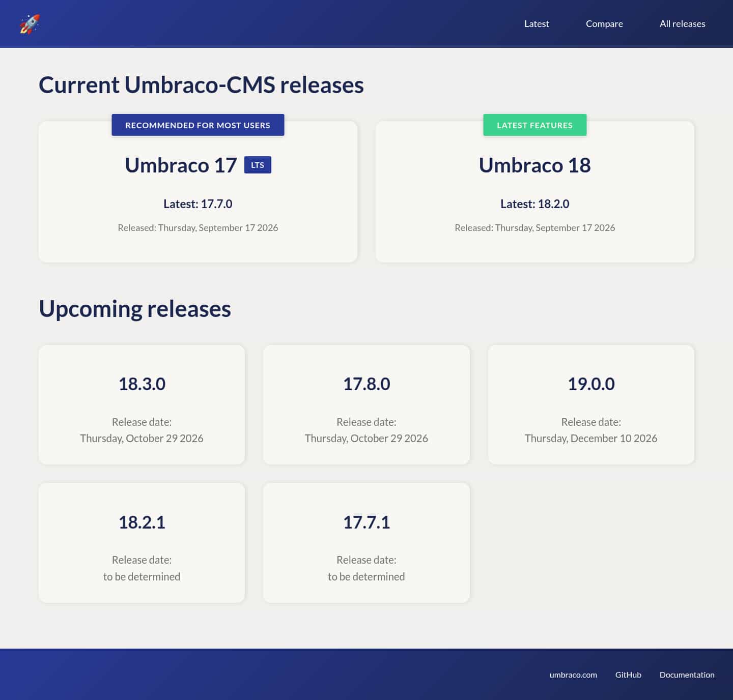The width and height of the screenshot is (733, 700).
Task: Click 19.0.0 date Thursday, December 10 2026
Action: [591, 439]
